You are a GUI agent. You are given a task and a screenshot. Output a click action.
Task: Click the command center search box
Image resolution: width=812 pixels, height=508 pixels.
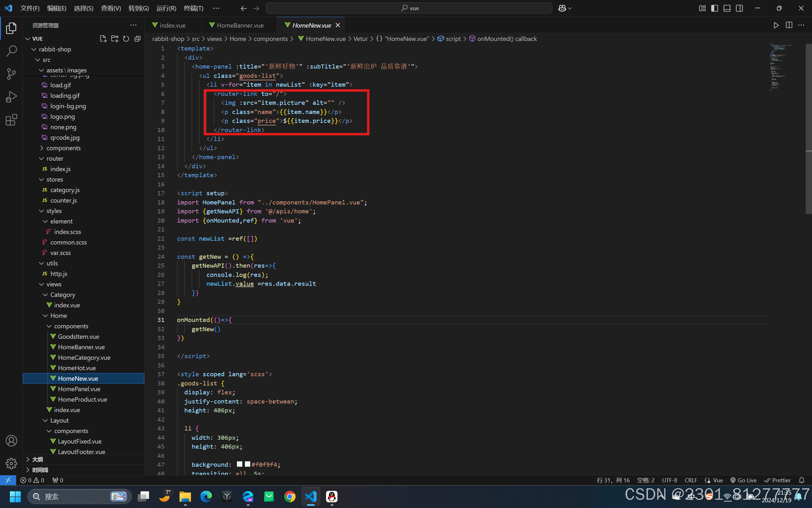tap(409, 8)
